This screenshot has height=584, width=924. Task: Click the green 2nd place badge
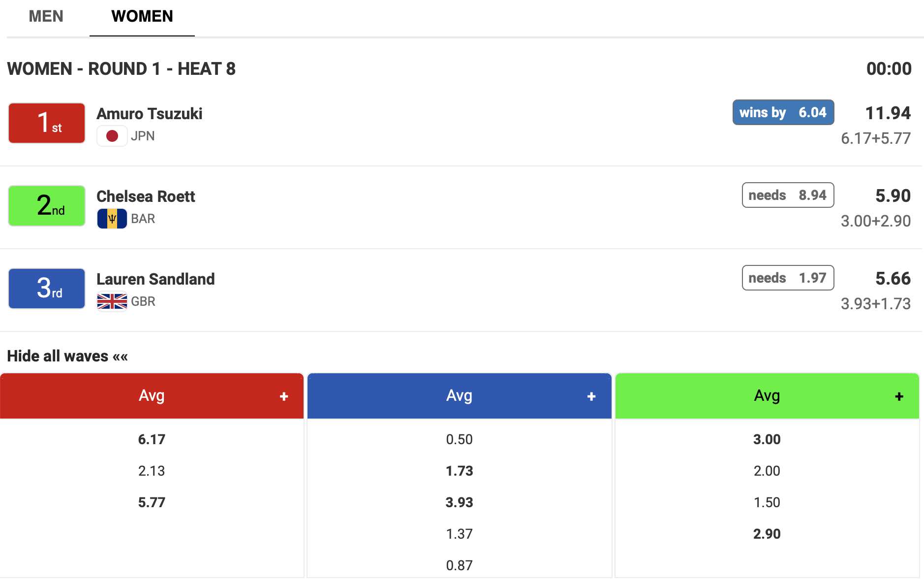(47, 206)
